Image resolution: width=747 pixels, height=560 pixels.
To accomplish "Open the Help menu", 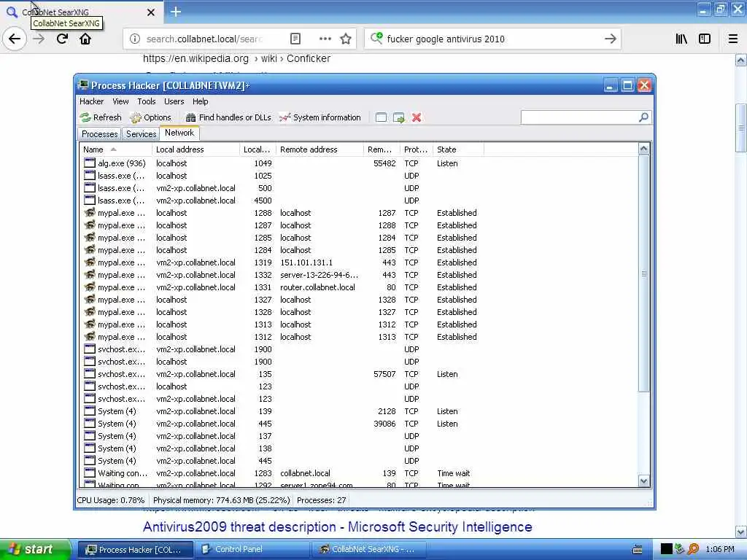I will 200,101.
